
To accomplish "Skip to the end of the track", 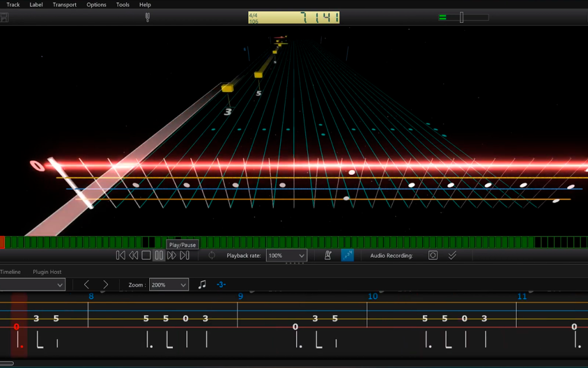I will (184, 255).
